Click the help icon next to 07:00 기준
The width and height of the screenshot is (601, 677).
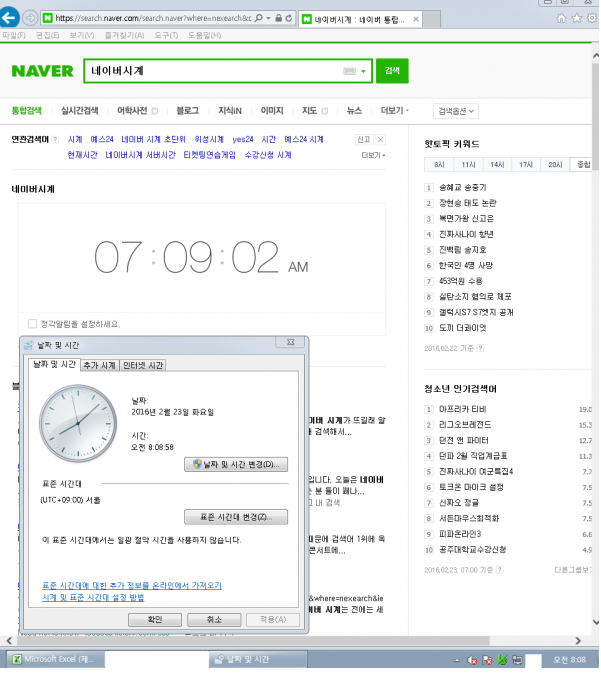500,570
